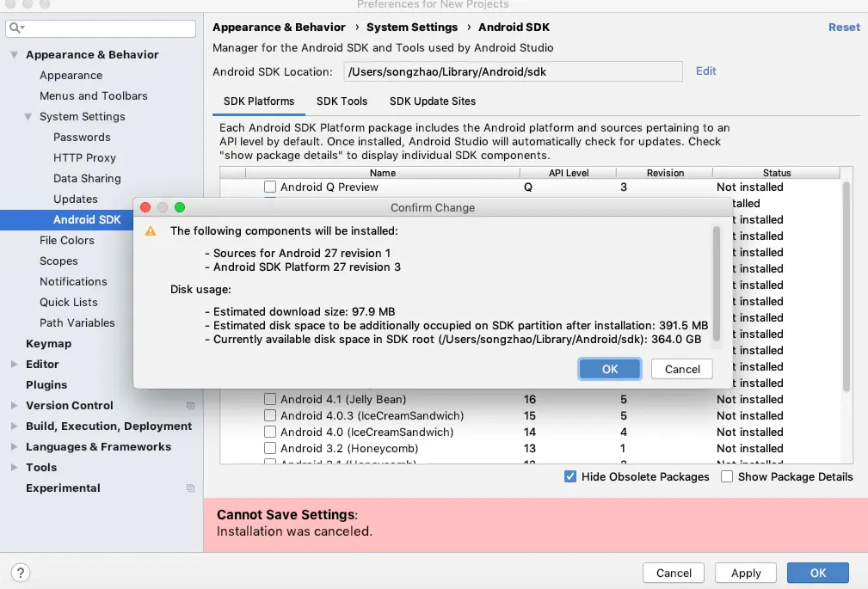
Task: Click the green zoom button of Confirm Change
Action: (x=179, y=207)
